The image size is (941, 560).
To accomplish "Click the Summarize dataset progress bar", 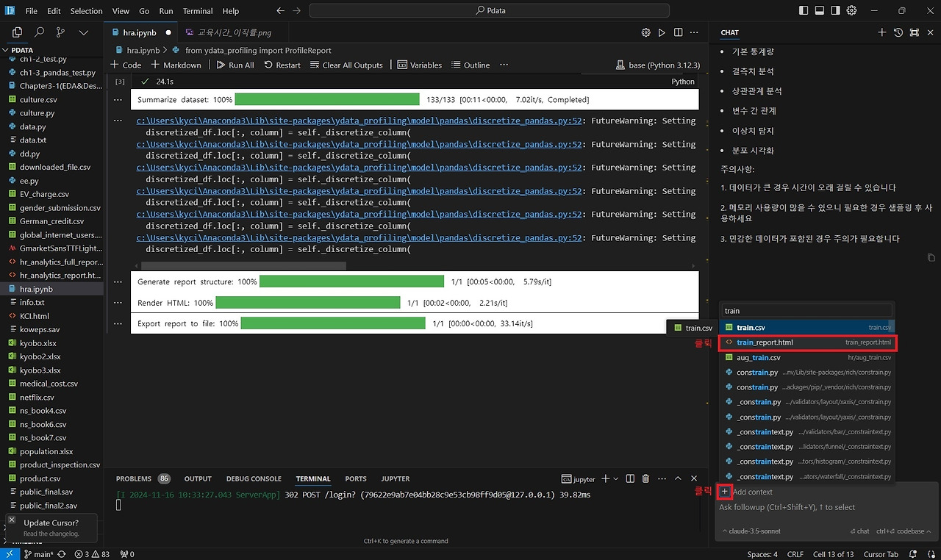I will click(327, 99).
